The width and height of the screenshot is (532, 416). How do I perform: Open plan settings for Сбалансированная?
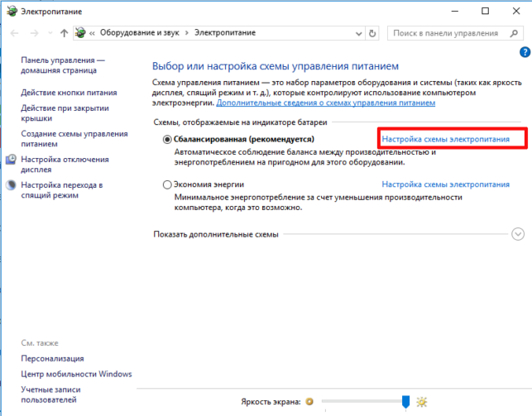[x=445, y=139]
